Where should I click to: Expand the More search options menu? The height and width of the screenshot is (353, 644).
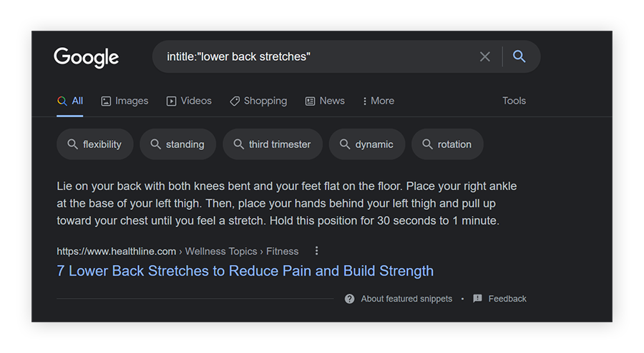(x=379, y=101)
